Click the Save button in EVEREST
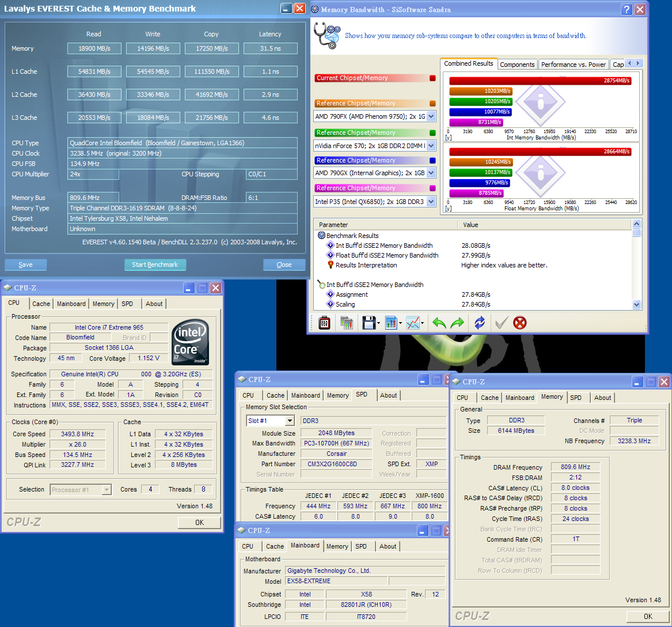The image size is (672, 627). point(25,265)
